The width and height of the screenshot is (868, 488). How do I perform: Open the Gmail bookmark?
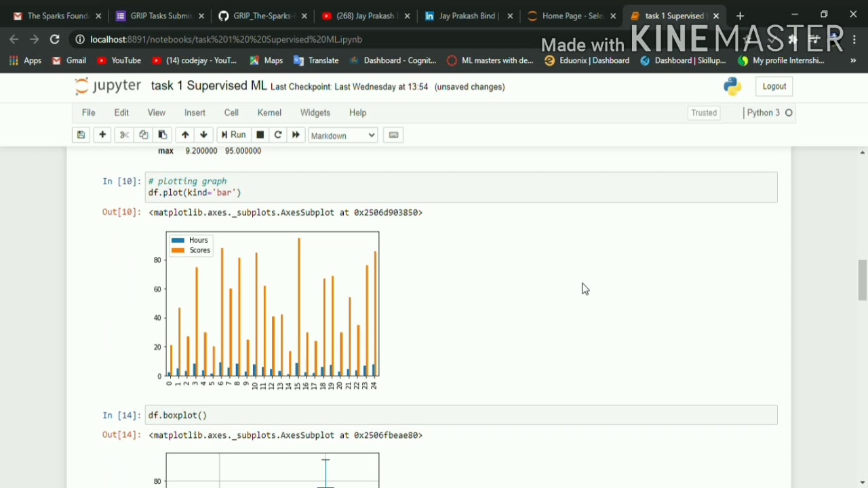click(x=68, y=61)
